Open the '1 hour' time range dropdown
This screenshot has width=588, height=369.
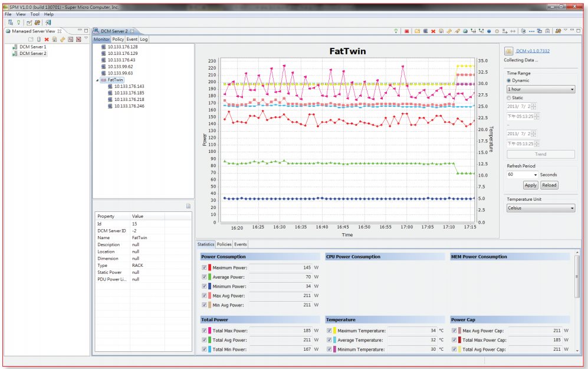click(541, 89)
